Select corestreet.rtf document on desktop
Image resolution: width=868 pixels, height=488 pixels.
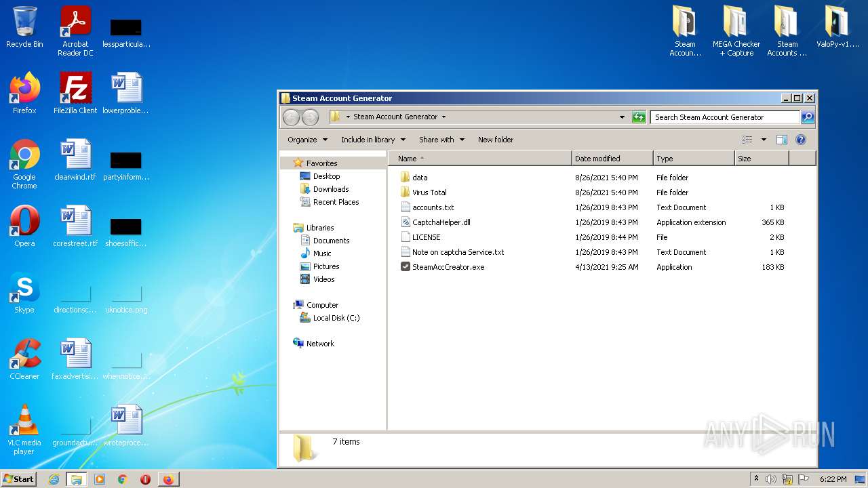pyautogui.click(x=75, y=226)
